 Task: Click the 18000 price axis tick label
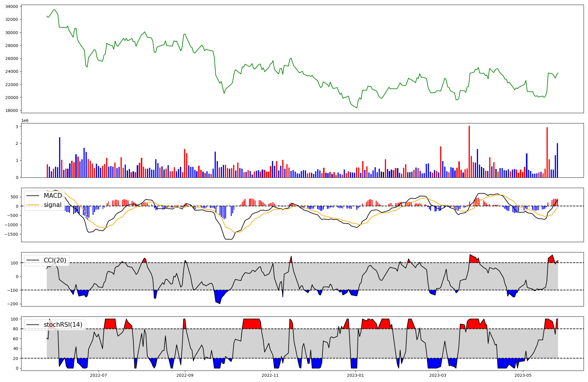point(12,110)
